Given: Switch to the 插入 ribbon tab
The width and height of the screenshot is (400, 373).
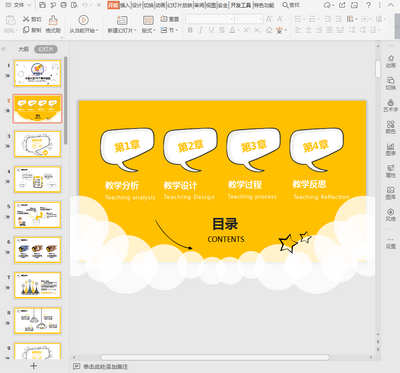Looking at the screenshot, I should pyautogui.click(x=125, y=5).
